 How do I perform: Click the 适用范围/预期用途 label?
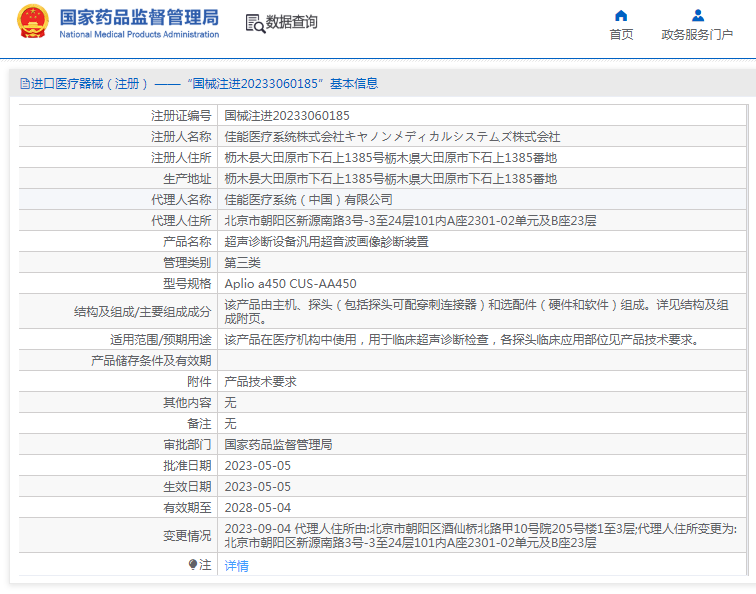pos(161,340)
